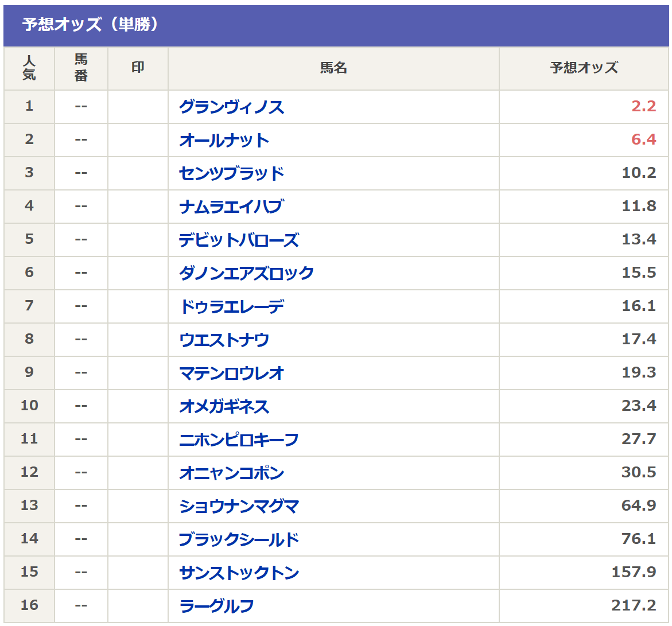Click the ブラックシールド horse name
Screen dimensions: 672x626
click(x=239, y=540)
